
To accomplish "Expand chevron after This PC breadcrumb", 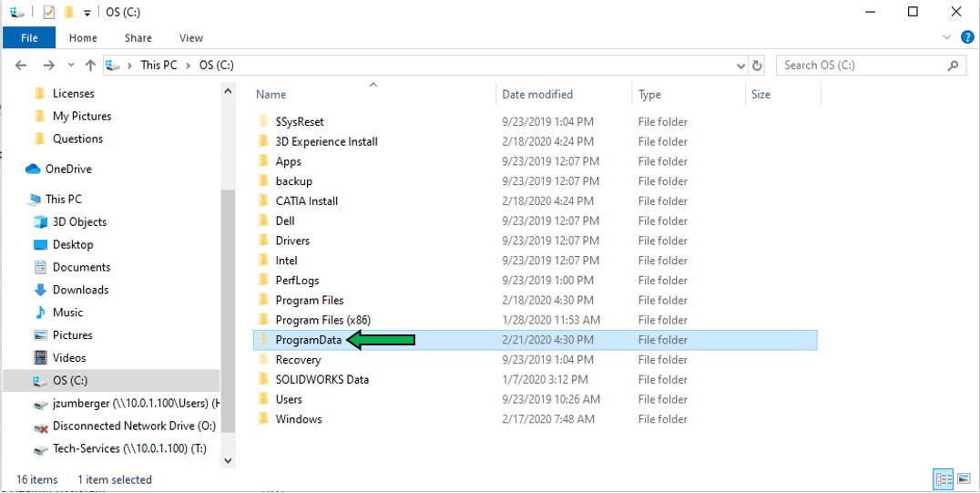I will tap(189, 65).
